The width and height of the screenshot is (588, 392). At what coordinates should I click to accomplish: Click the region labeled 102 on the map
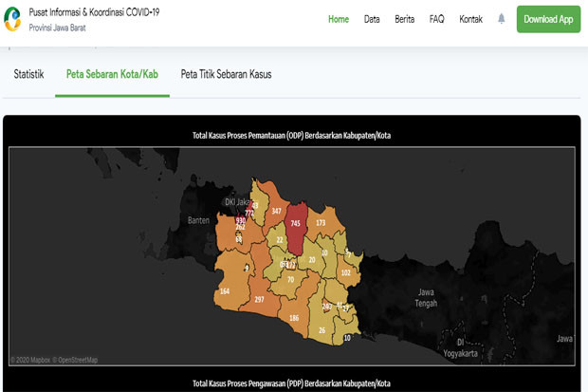pyautogui.click(x=346, y=272)
